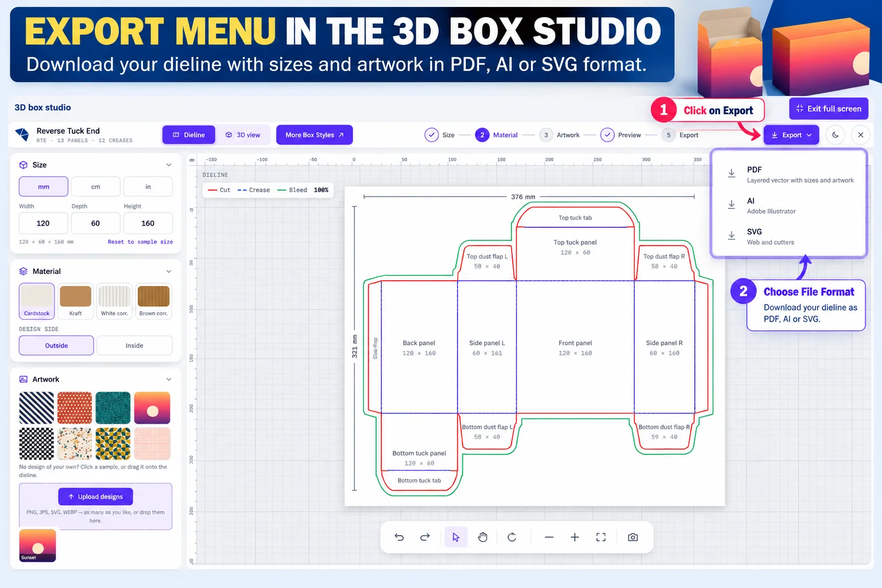Go to the Artwork step
882x588 pixels.
(x=559, y=135)
